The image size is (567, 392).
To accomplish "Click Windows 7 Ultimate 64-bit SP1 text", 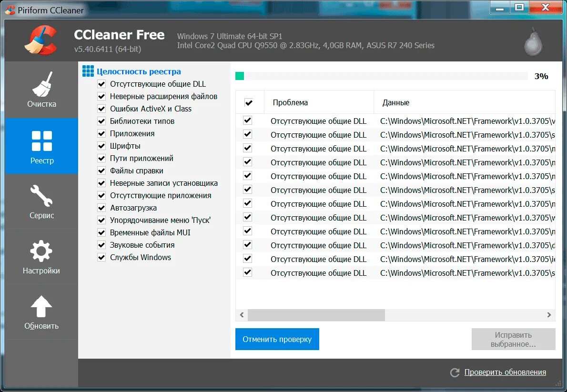I will (230, 36).
